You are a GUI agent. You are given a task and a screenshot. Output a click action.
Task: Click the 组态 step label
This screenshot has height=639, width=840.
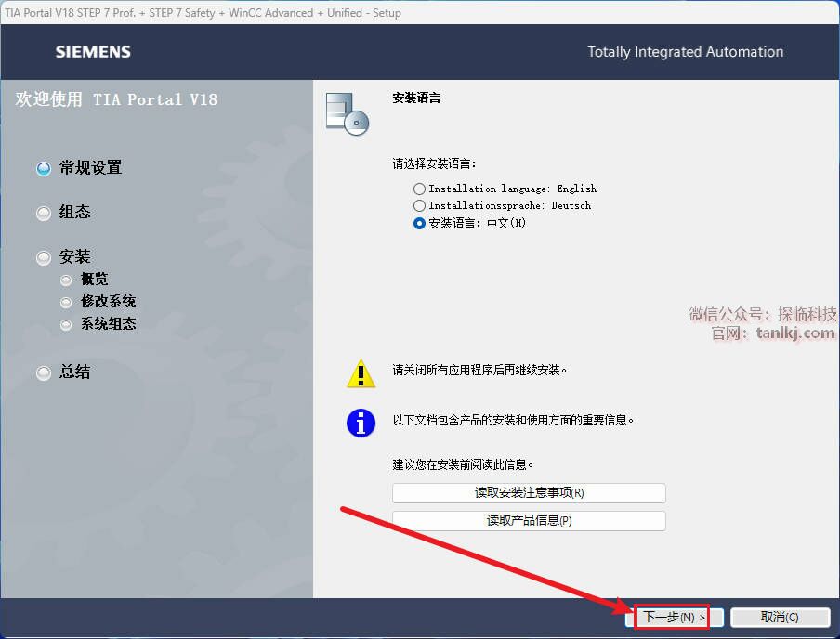[75, 212]
